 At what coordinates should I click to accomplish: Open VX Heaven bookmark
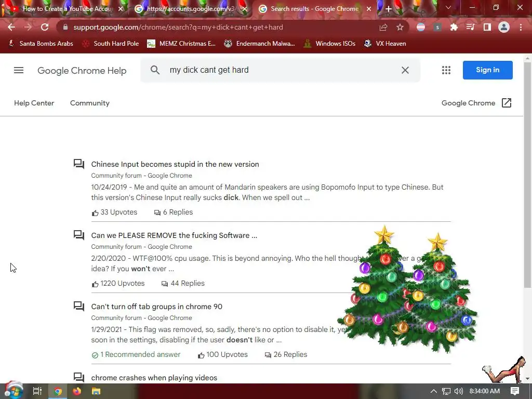pyautogui.click(x=385, y=44)
